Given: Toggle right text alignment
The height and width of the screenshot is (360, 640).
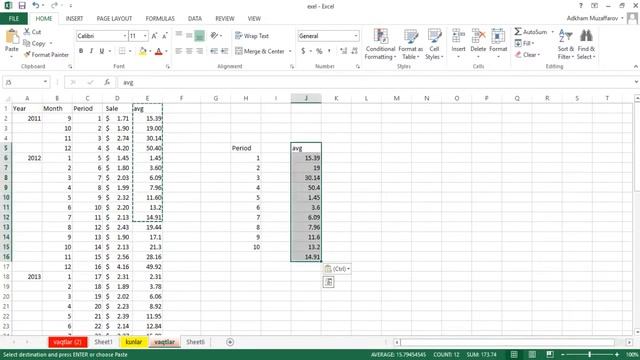Looking at the screenshot, I should click(199, 51).
